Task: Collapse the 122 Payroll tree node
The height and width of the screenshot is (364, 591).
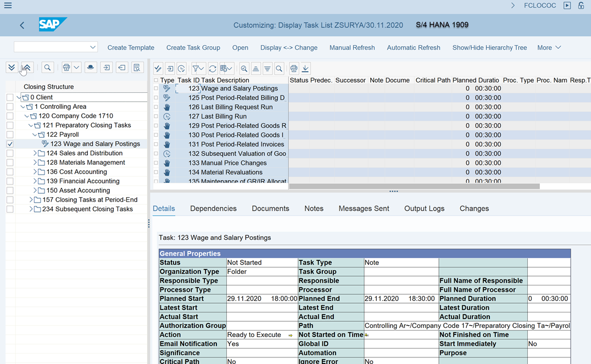Action: (35, 135)
